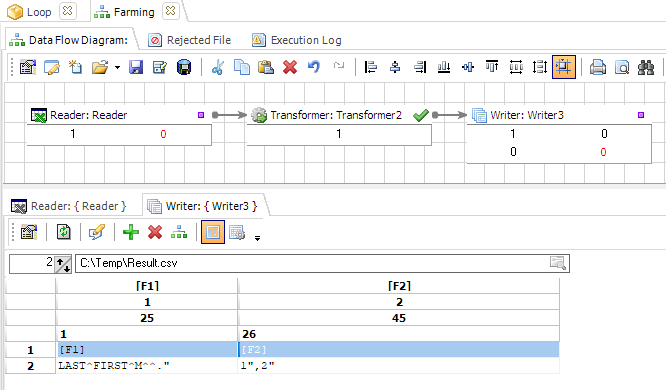The image size is (666, 390).
Task: Expand the writer toolbar overflow arrow
Action: pyautogui.click(x=257, y=238)
